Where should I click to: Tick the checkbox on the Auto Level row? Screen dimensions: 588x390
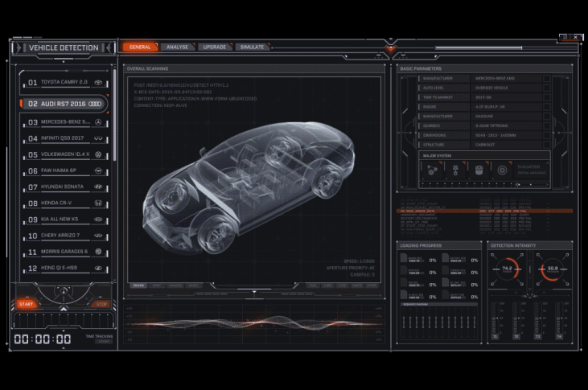pyautogui.click(x=547, y=88)
